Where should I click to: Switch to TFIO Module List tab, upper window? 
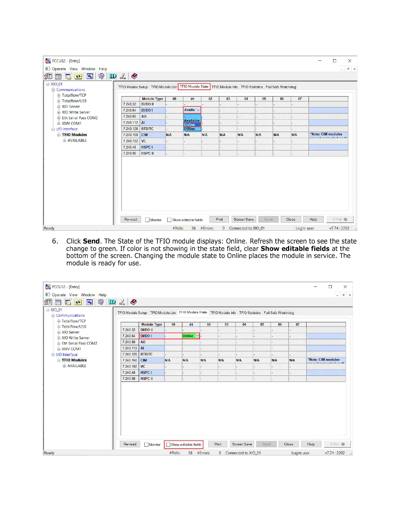164,87
